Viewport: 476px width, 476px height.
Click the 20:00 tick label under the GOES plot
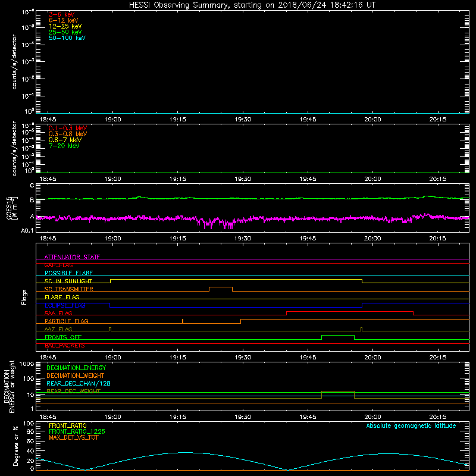pyautogui.click(x=373, y=239)
